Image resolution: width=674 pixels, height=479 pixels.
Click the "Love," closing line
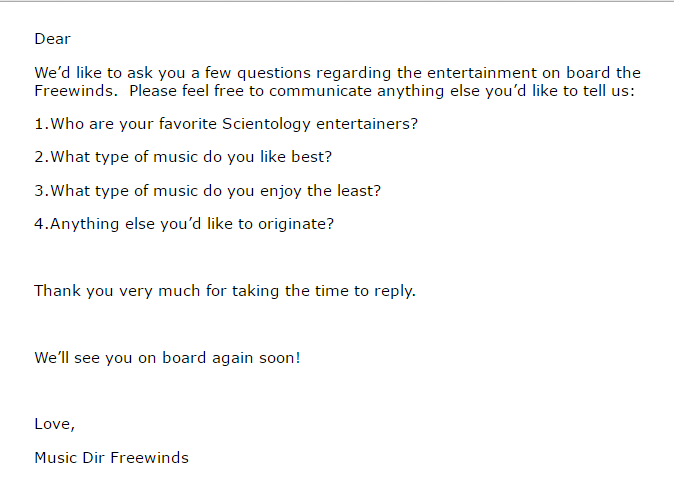[55, 424]
